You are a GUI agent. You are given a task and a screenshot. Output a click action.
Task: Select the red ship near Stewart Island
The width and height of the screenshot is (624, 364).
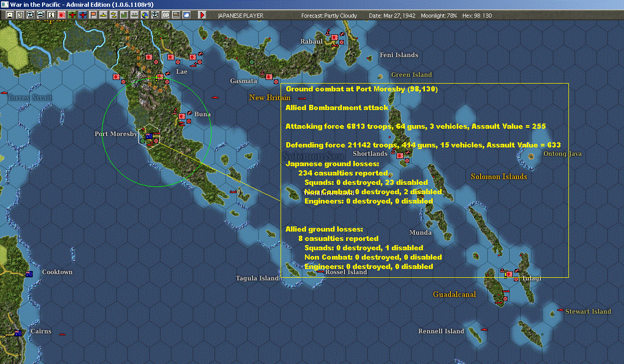(560, 309)
